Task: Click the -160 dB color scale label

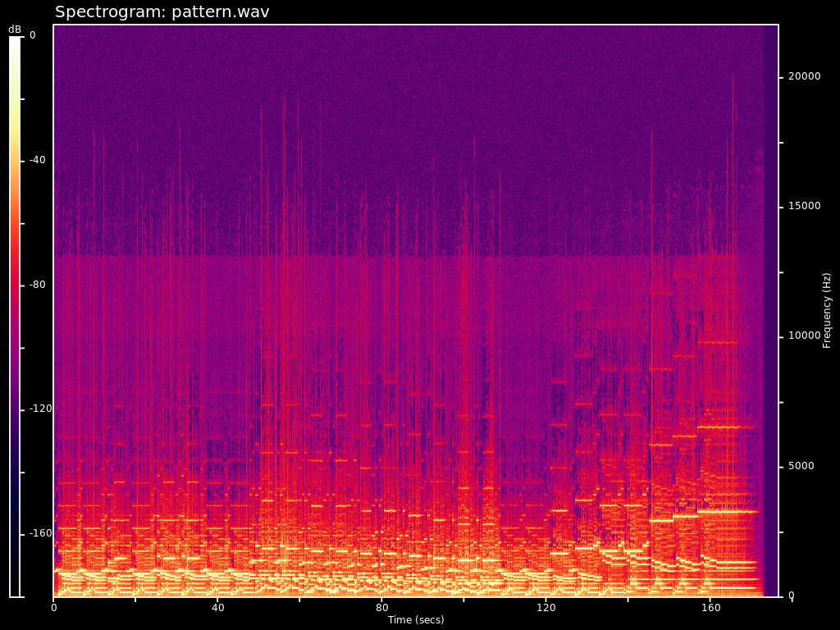Action: pyautogui.click(x=41, y=534)
